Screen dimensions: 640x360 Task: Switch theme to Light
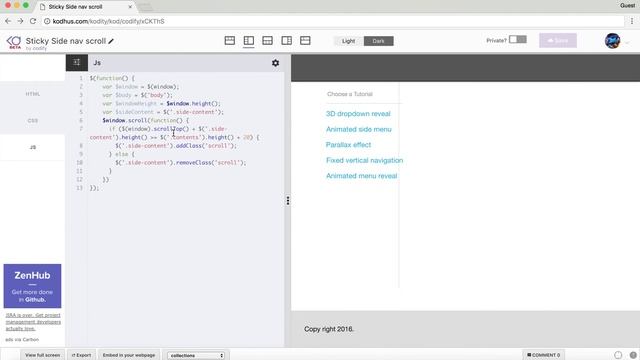click(349, 41)
